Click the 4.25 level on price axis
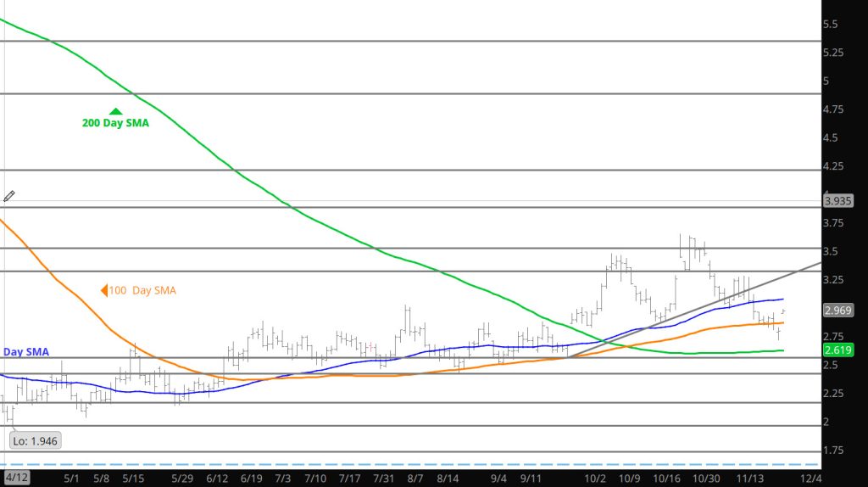 834,166
